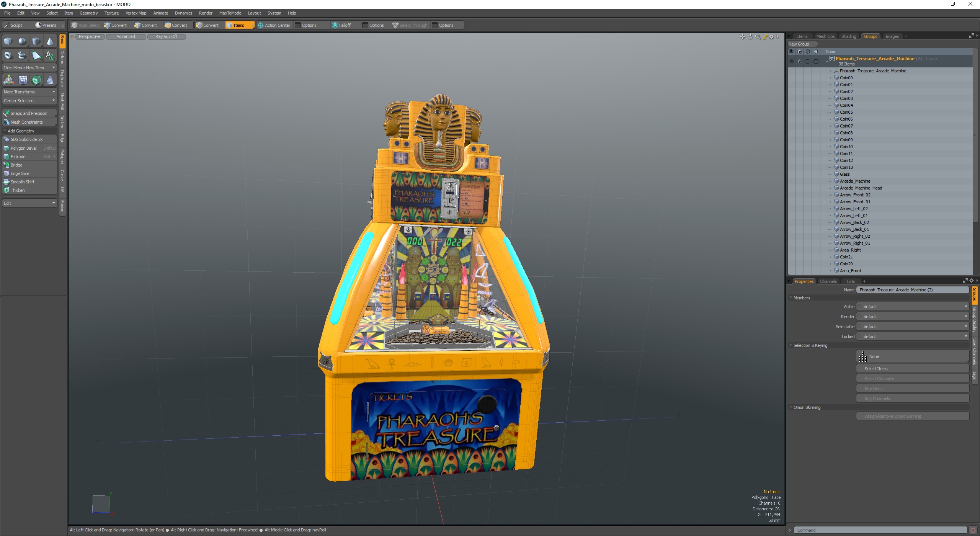
Task: Collapse the Add Geometry section
Action: (x=29, y=131)
